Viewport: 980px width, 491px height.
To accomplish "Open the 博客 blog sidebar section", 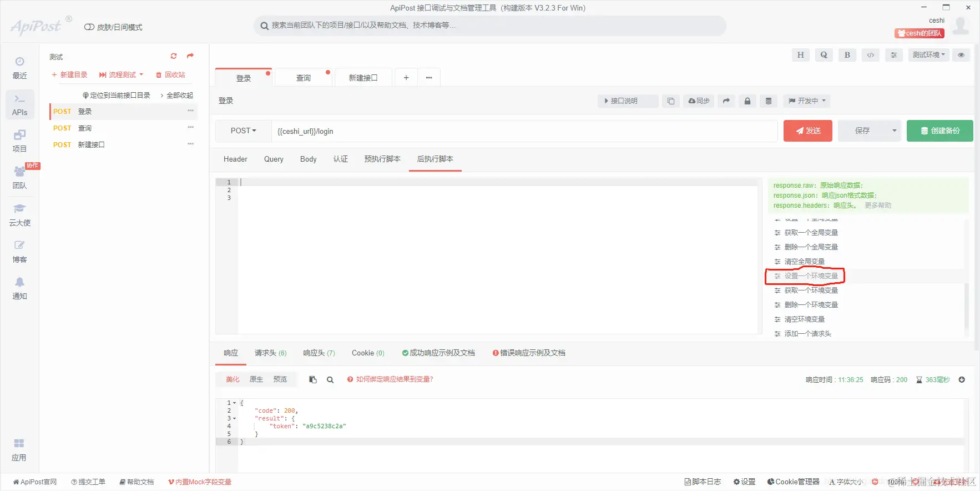I will 19,251.
